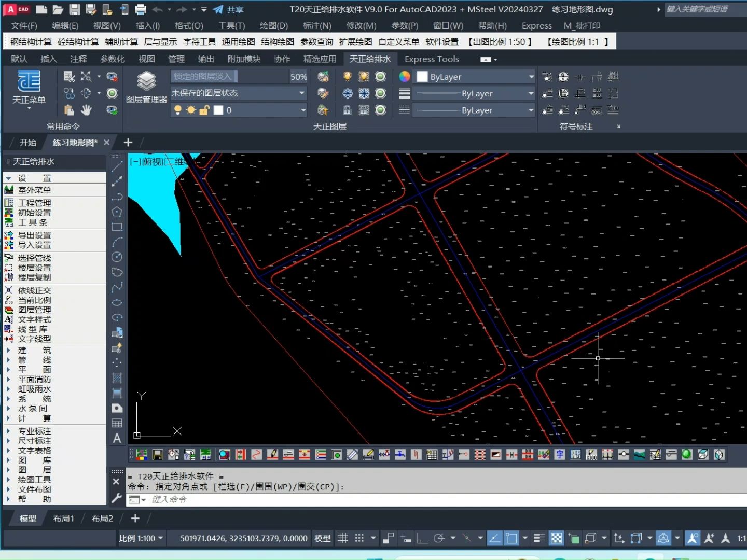
Task: Click the green sphere icon in bottom toolbar
Action: [x=687, y=455]
